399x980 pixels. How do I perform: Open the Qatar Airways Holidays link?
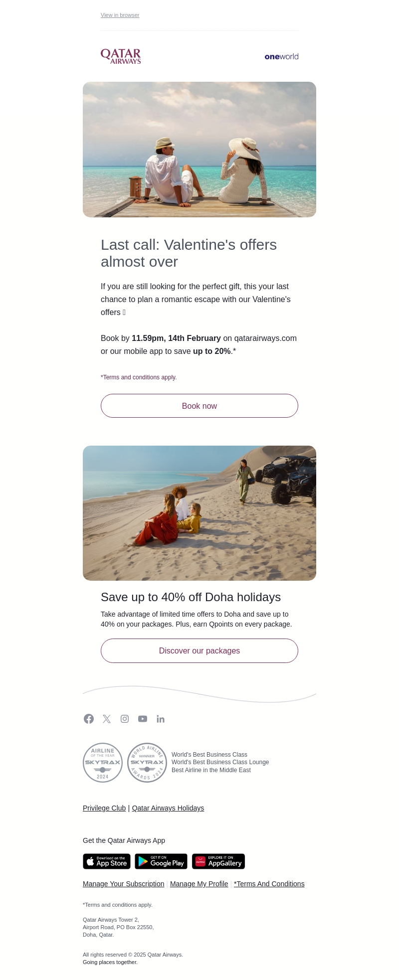(168, 808)
